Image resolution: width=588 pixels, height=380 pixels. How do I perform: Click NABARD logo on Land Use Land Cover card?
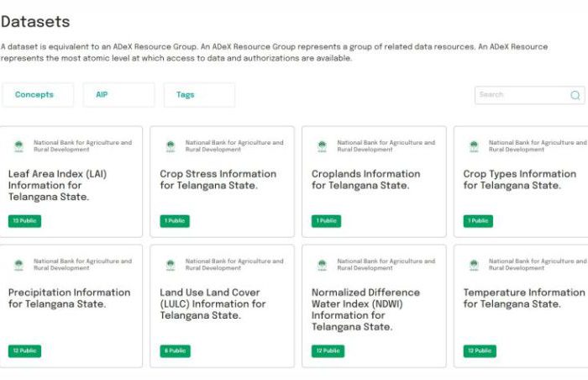[x=171, y=264]
